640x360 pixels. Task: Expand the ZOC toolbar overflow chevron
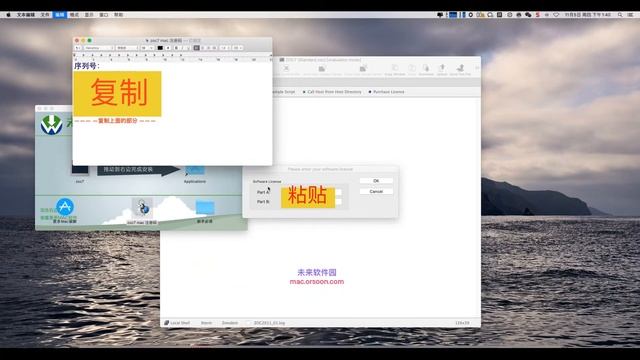coord(477,68)
